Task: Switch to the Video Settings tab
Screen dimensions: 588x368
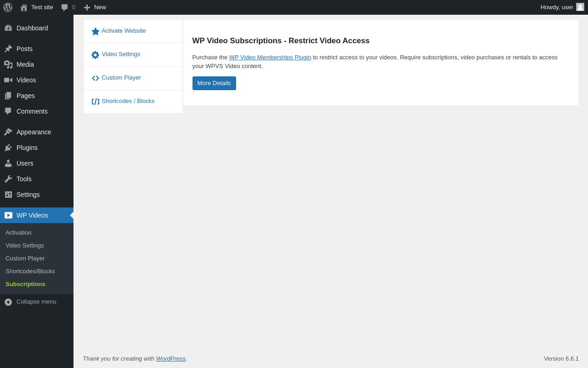Action: [133, 55]
